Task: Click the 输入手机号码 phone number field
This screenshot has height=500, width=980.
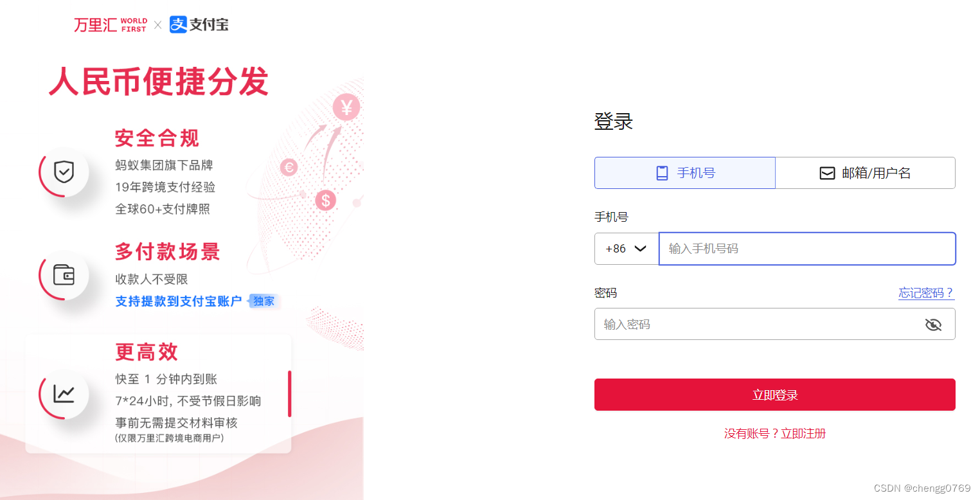Action: (x=806, y=249)
